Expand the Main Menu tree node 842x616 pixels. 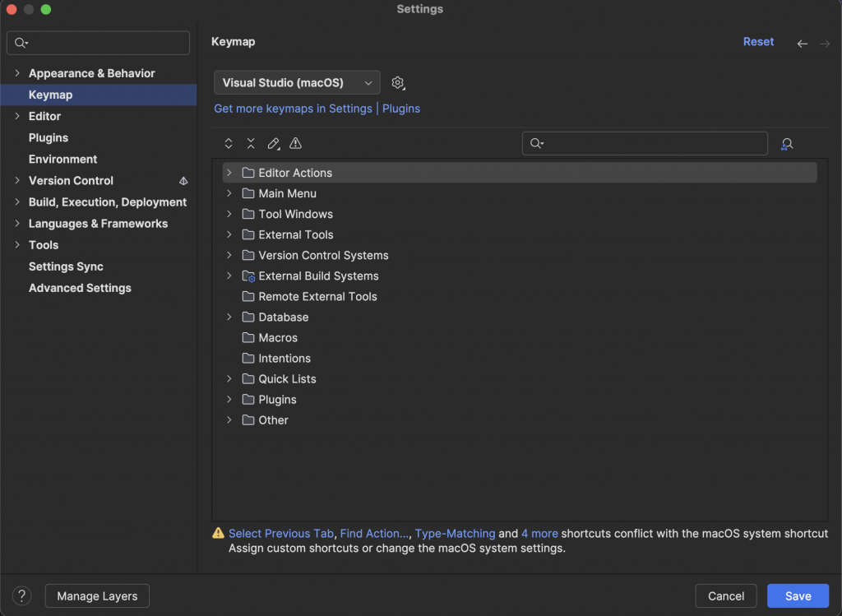229,193
